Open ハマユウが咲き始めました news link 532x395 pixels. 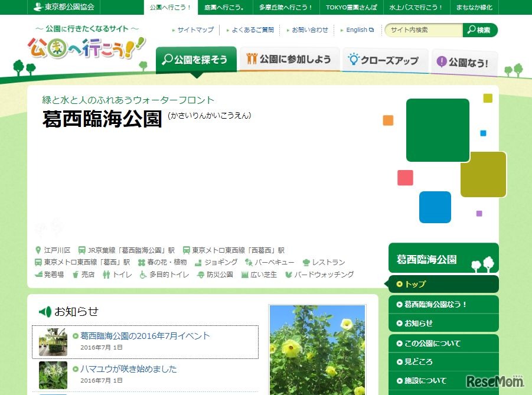pos(129,369)
